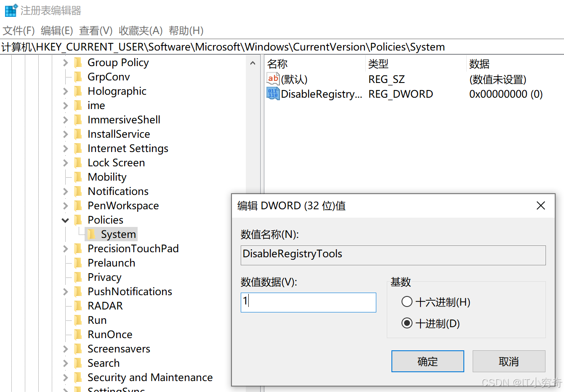Click the tree scrollbar up arrow
This screenshot has height=392, width=564.
click(x=253, y=63)
